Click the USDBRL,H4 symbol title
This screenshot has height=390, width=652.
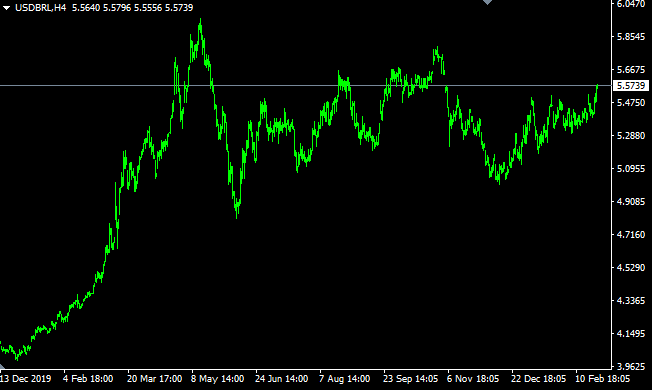(x=40, y=7)
